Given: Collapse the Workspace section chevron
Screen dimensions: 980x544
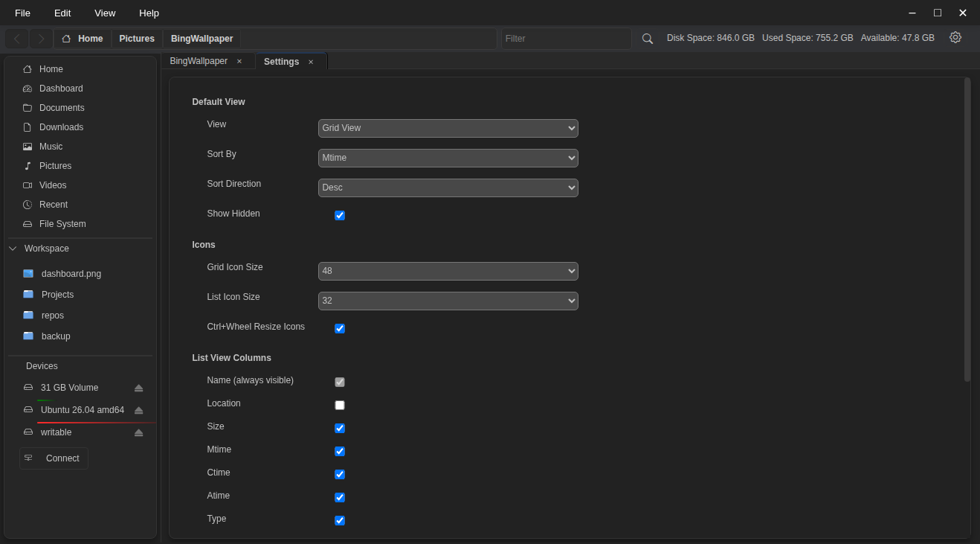Looking at the screenshot, I should tap(13, 249).
